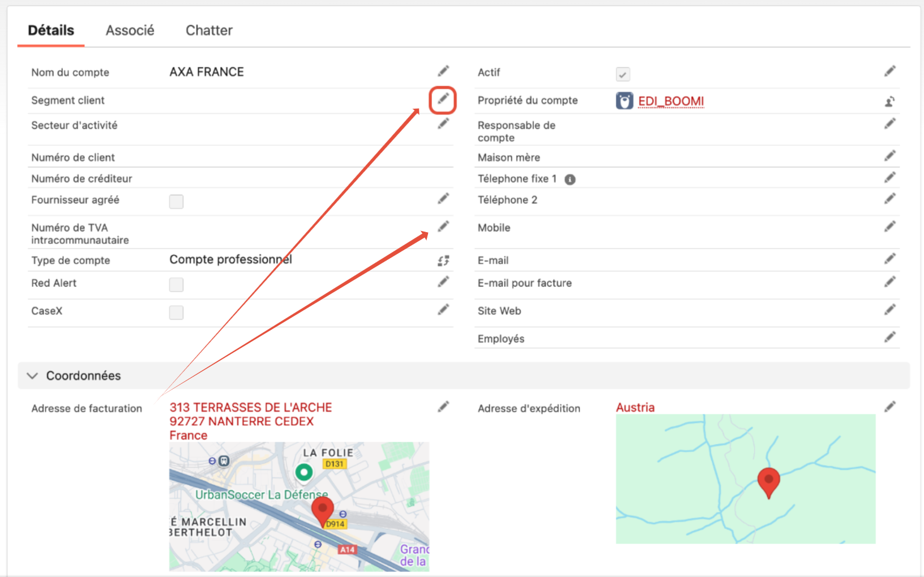924x577 pixels.
Task: Edit the Employés field
Action: (890, 337)
